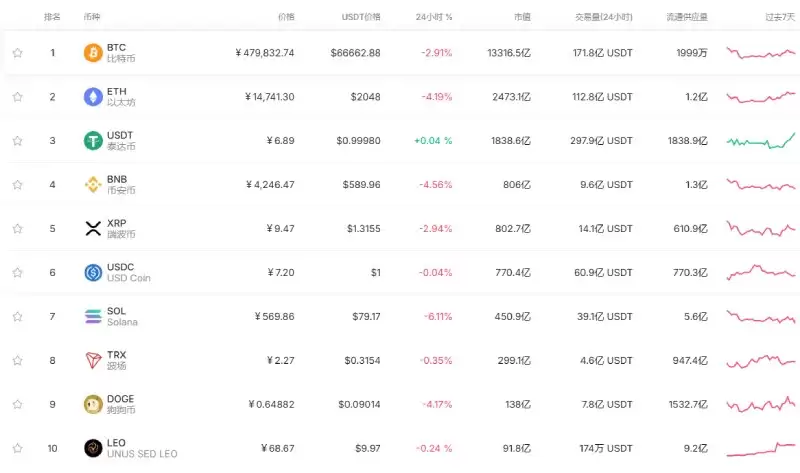Screen dimensions: 800x473
Task: Click the black LEO token icon
Action: click(93, 448)
